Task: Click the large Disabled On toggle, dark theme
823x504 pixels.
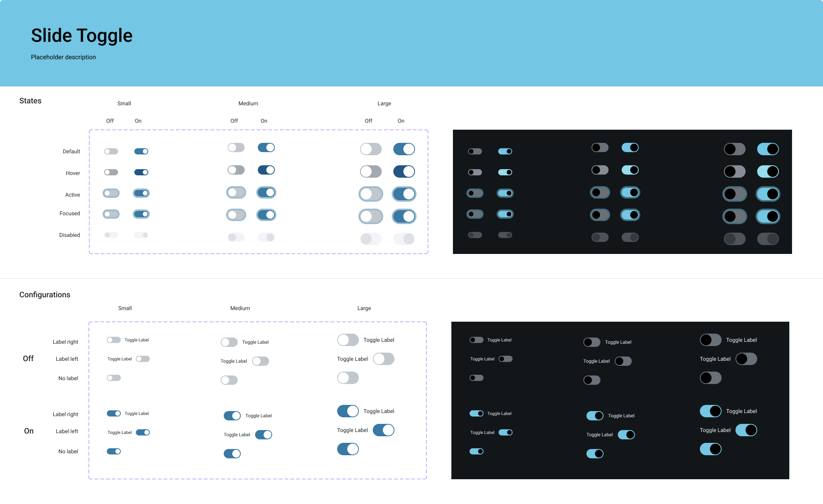Action: pos(768,239)
